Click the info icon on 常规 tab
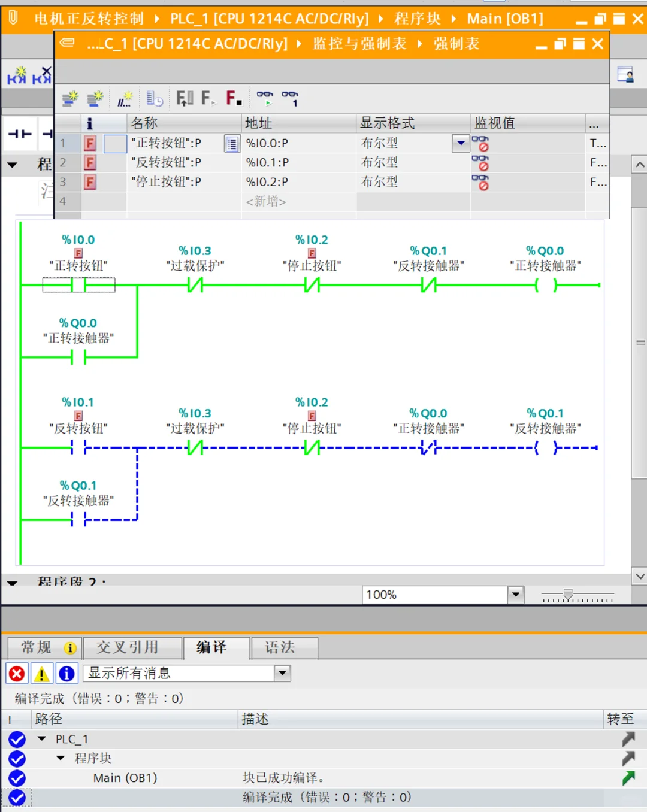 click(x=70, y=648)
